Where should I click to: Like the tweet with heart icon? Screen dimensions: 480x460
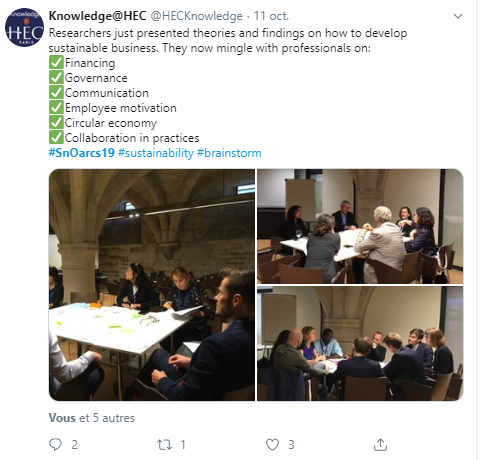click(x=272, y=444)
